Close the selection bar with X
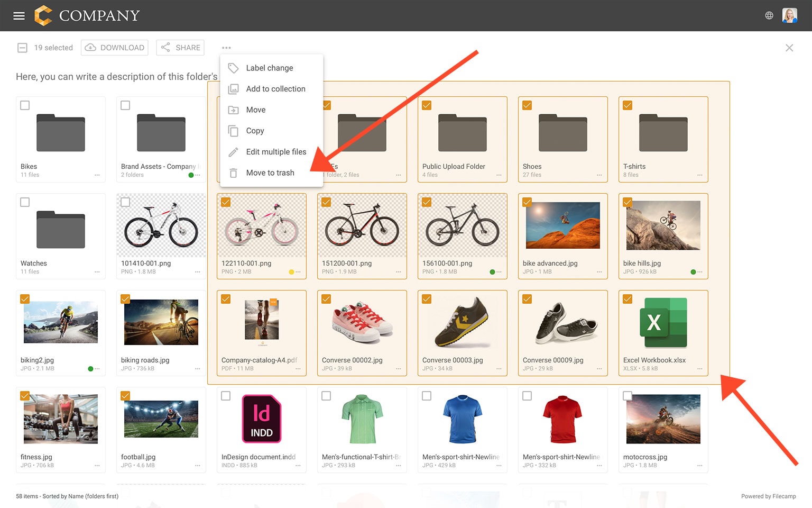 [789, 48]
